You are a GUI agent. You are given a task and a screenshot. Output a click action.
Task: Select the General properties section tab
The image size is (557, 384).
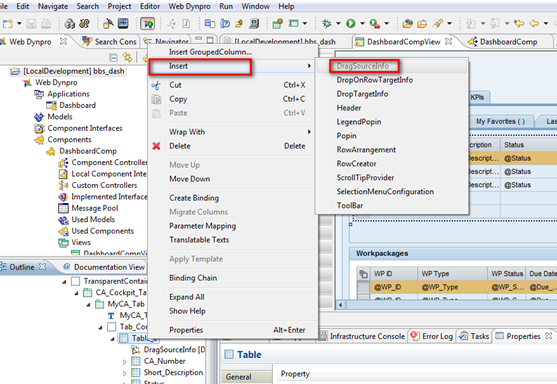[x=247, y=377]
